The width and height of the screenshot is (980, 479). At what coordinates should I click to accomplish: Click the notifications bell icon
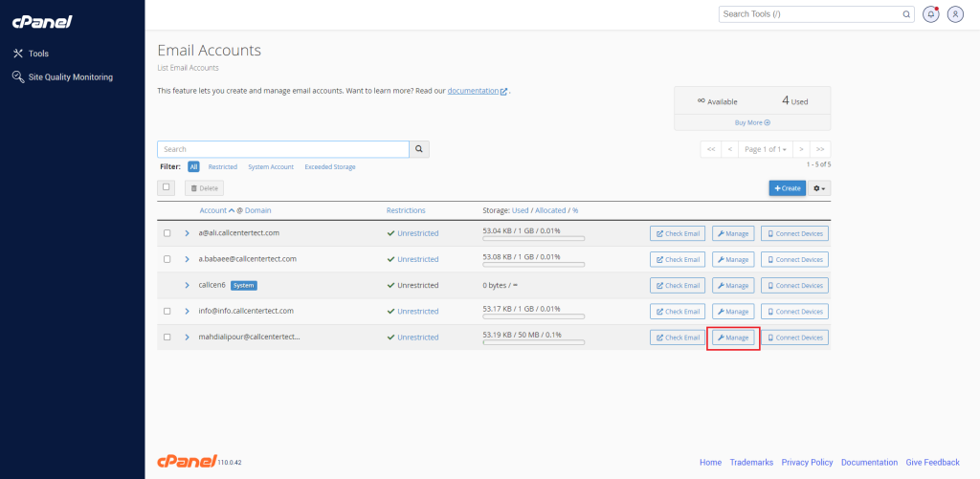[x=930, y=14]
